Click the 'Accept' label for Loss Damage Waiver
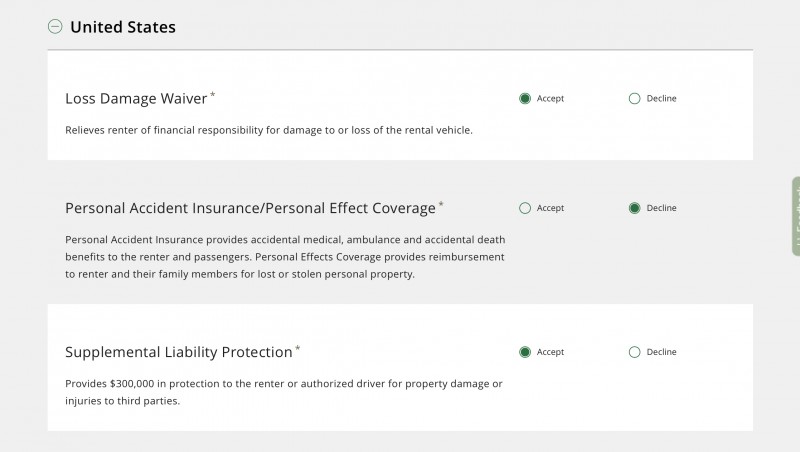This screenshot has width=800, height=452. coord(550,98)
